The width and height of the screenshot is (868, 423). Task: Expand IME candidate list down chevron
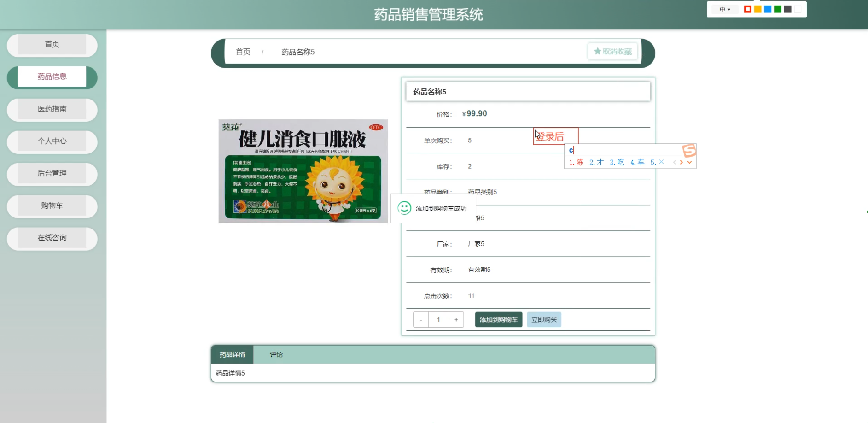pos(689,162)
